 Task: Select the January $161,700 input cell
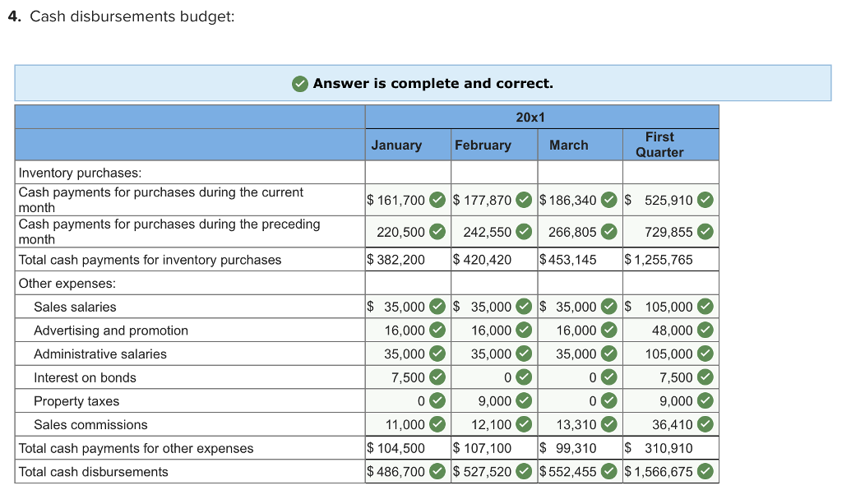[408, 200]
